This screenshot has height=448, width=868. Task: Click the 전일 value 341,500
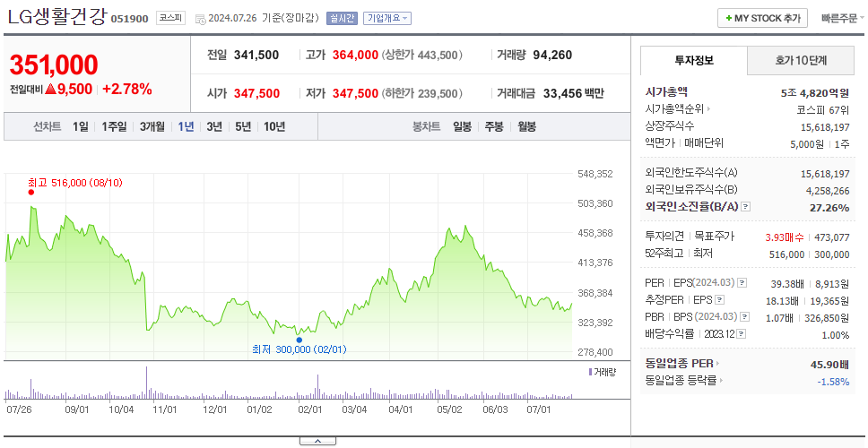click(x=256, y=55)
